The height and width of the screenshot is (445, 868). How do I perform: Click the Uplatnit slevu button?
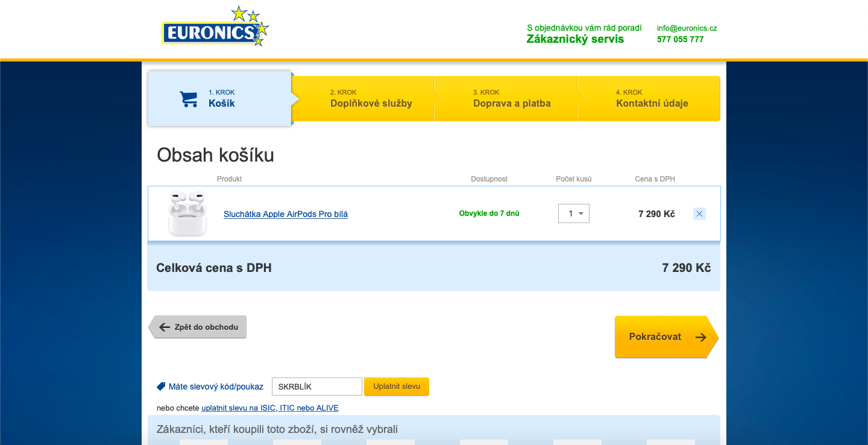(397, 387)
